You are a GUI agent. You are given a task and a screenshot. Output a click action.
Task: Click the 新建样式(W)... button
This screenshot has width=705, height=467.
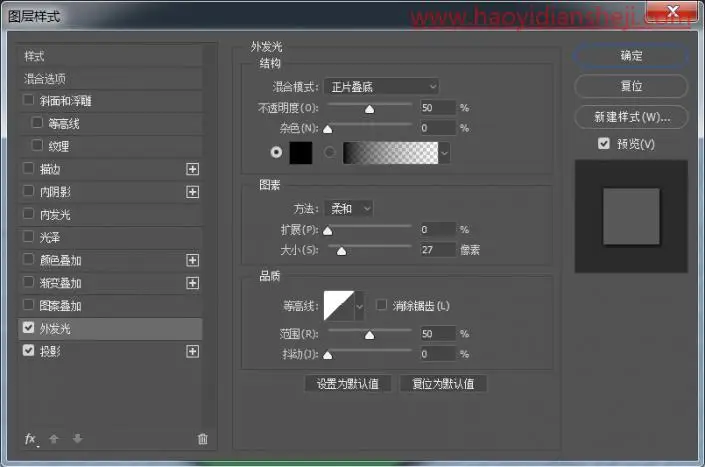click(x=631, y=117)
